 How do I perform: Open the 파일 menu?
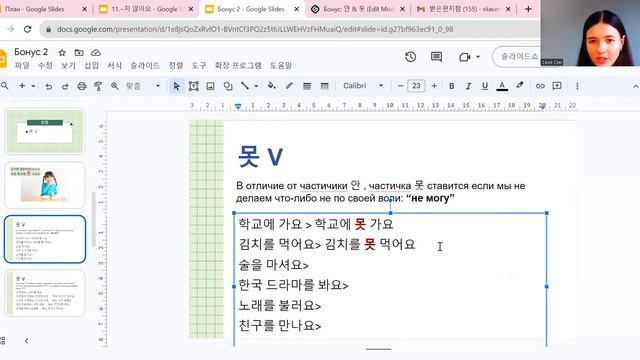coord(22,65)
